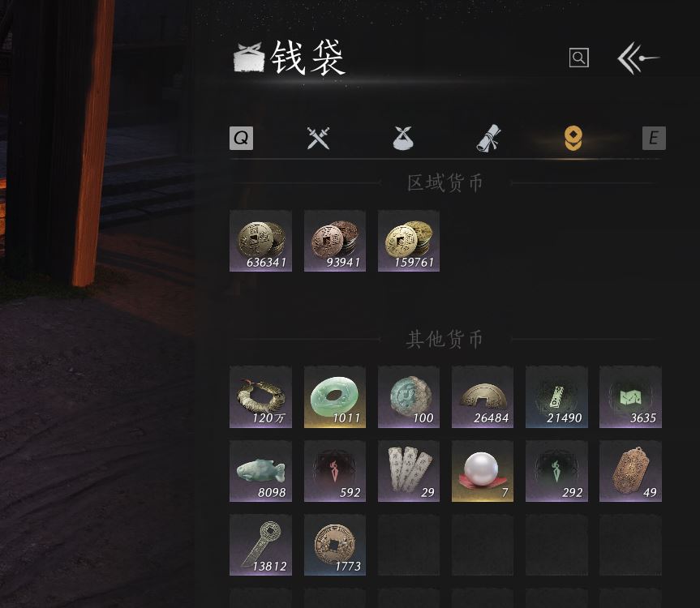Screen dimensions: 700x608
Task: Click the Q previous-tab key button
Action: tap(241, 138)
